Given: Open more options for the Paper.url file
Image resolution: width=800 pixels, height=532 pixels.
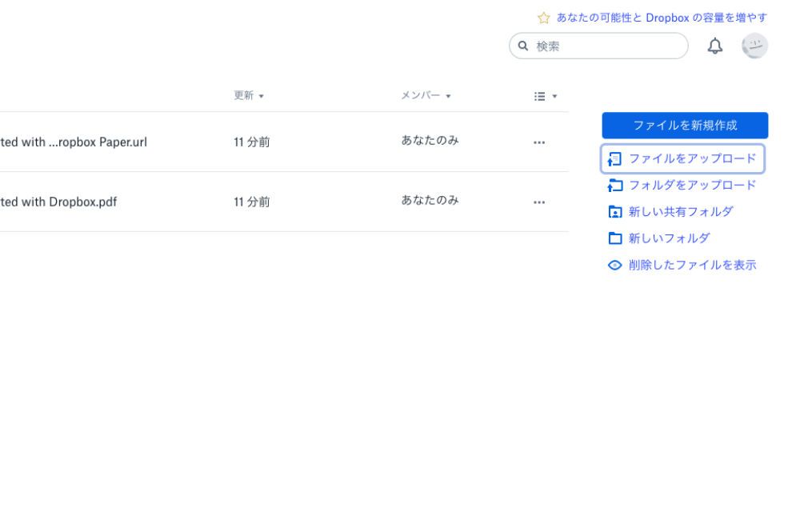Looking at the screenshot, I should [539, 142].
